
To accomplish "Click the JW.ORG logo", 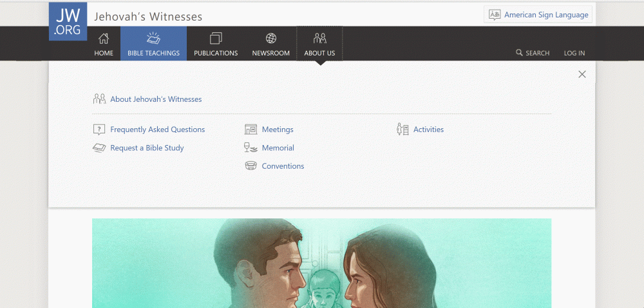I will (x=68, y=21).
